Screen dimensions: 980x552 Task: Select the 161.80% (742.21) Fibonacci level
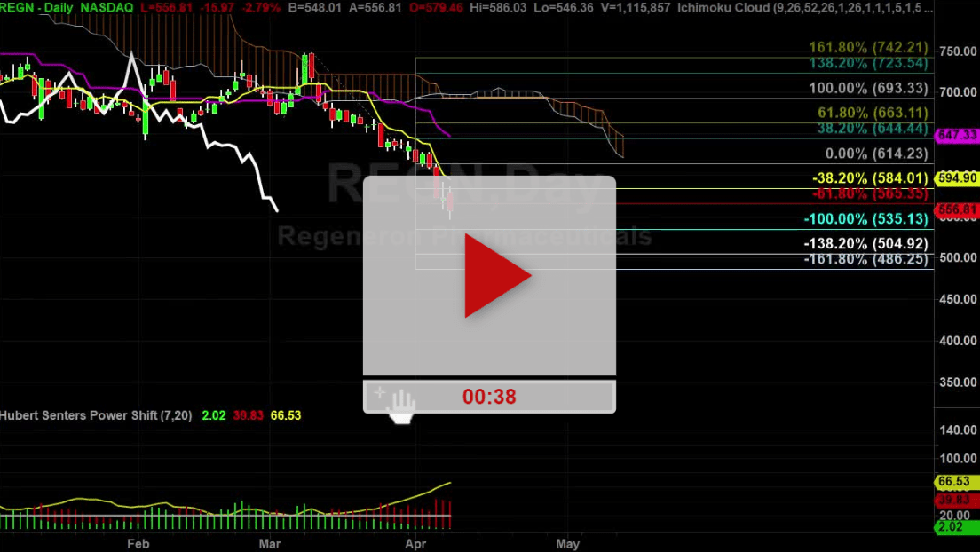(869, 48)
